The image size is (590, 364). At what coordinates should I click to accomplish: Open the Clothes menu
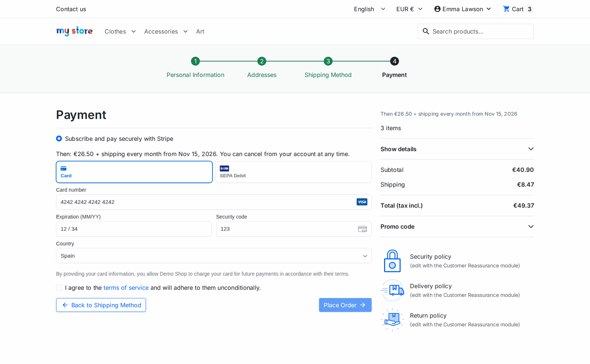[120, 31]
